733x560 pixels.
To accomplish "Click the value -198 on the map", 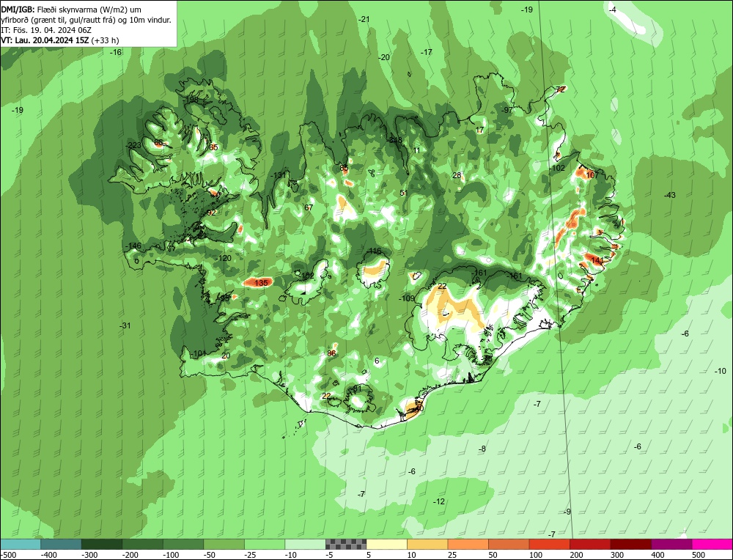I will click(191, 100).
